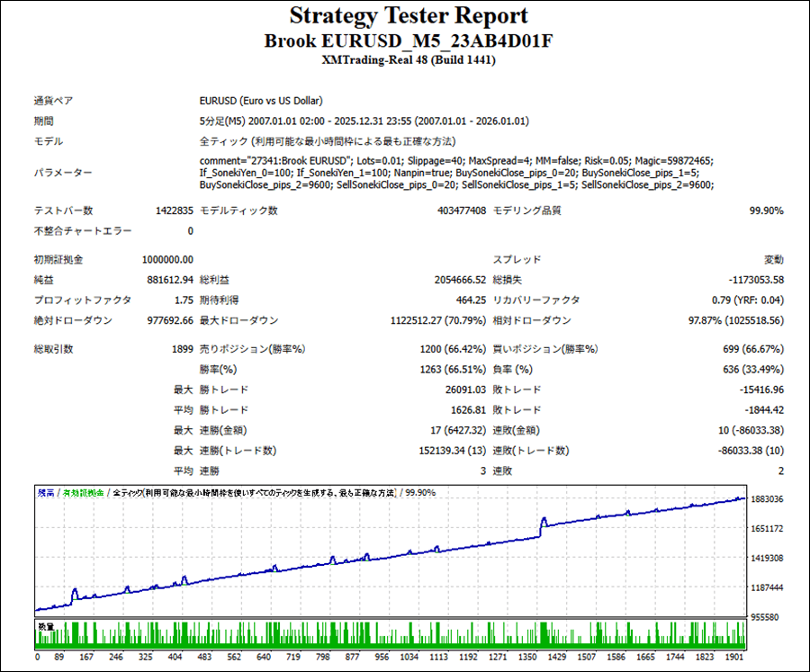Click the large balance spike near trade 1350
The image size is (810, 672).
click(x=543, y=523)
